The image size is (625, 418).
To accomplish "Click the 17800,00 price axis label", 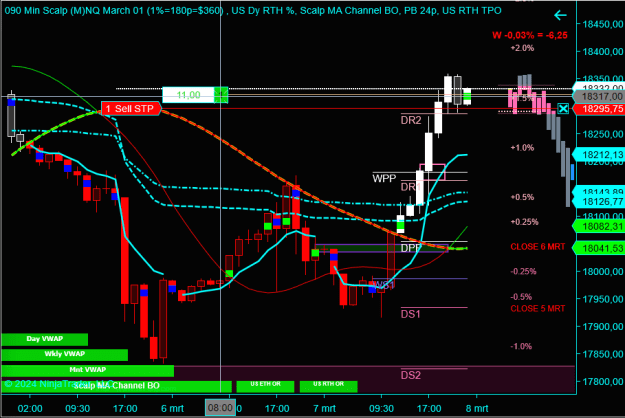I will (x=603, y=381).
